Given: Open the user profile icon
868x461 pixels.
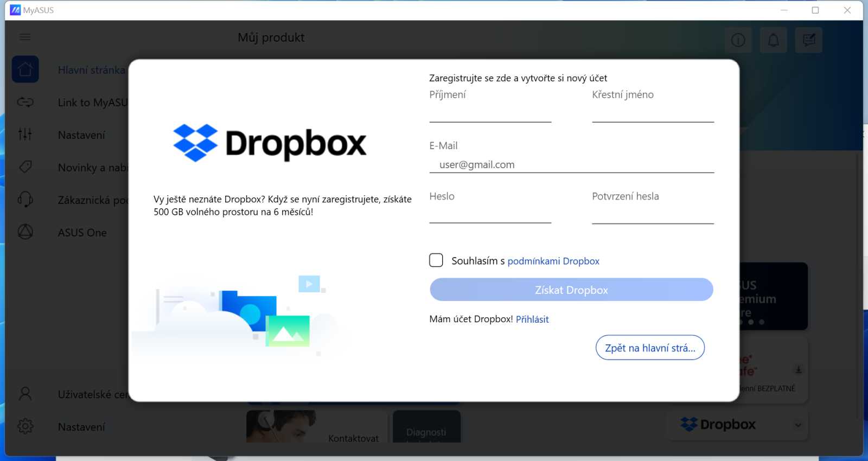Looking at the screenshot, I should [25, 394].
